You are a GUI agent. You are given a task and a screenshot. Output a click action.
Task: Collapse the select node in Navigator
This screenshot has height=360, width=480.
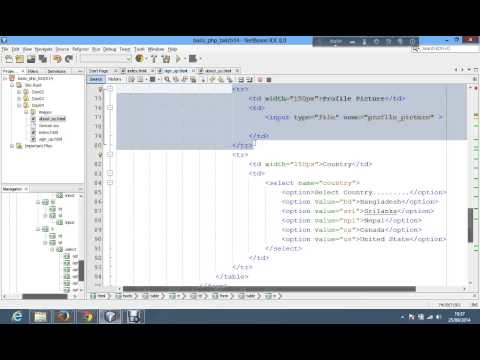pyautogui.click(x=52, y=249)
